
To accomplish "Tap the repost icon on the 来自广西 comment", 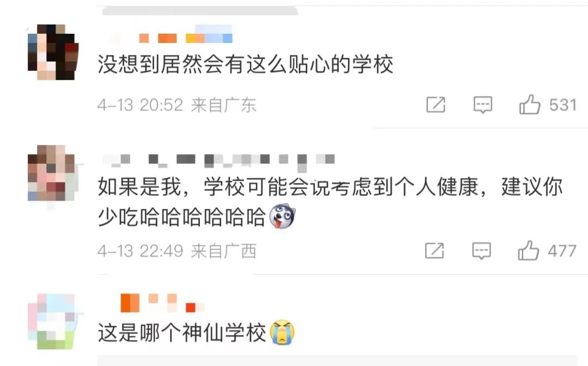I will 434,251.
